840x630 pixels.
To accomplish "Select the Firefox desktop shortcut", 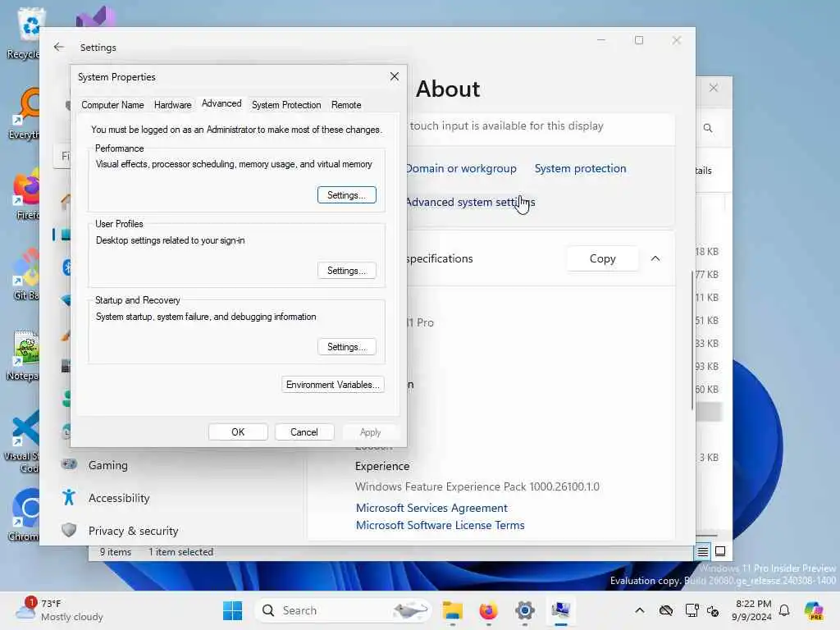I will click(27, 194).
